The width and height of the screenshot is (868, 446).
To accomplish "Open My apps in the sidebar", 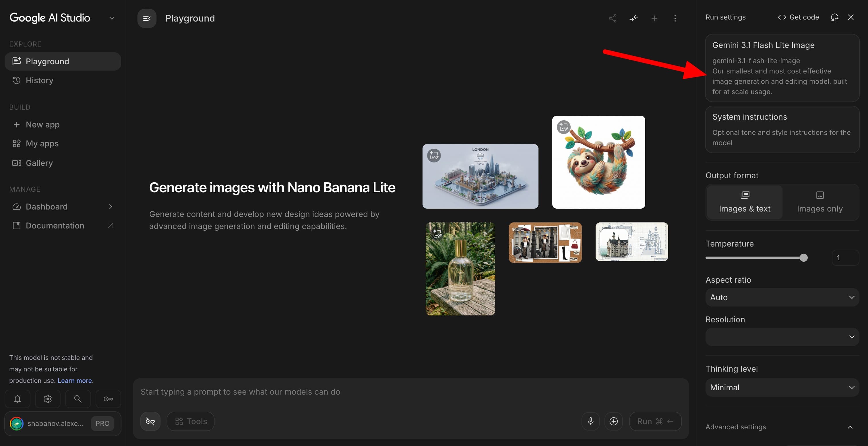I will (x=63, y=144).
